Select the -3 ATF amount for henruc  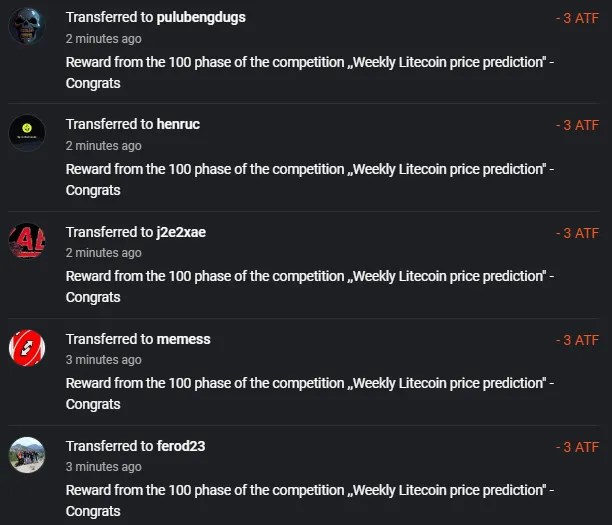[577, 125]
